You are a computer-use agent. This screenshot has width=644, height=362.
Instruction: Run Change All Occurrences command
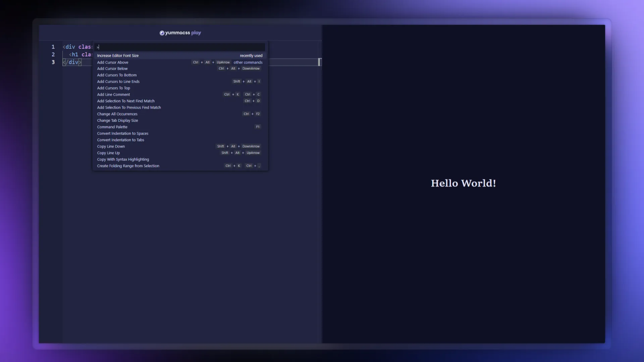[180, 114]
